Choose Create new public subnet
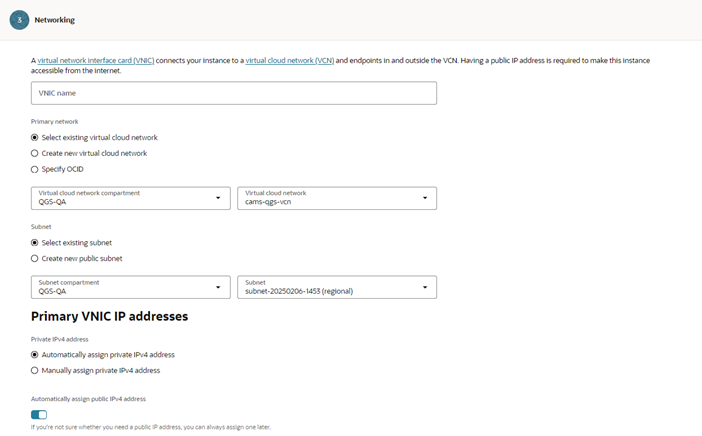Viewport: 702px width, 436px height. pos(35,258)
